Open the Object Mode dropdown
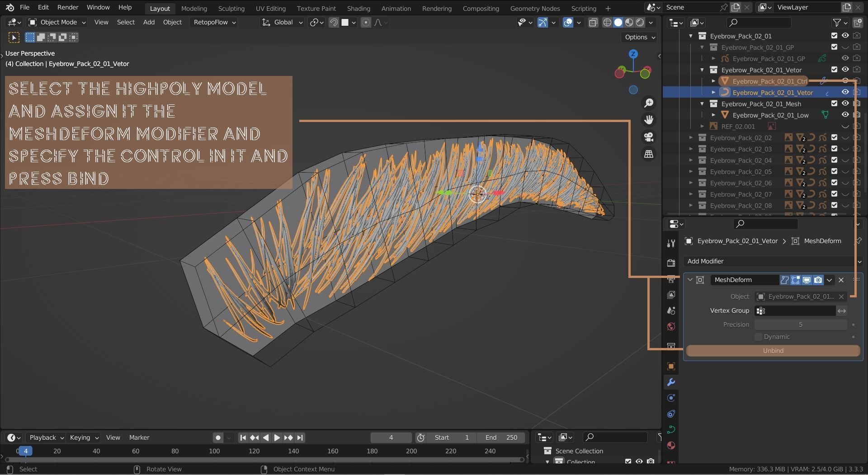 click(57, 22)
